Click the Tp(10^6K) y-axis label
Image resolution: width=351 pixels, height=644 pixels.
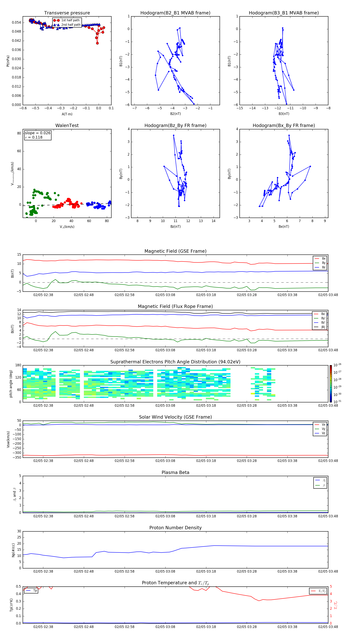coord(11,605)
